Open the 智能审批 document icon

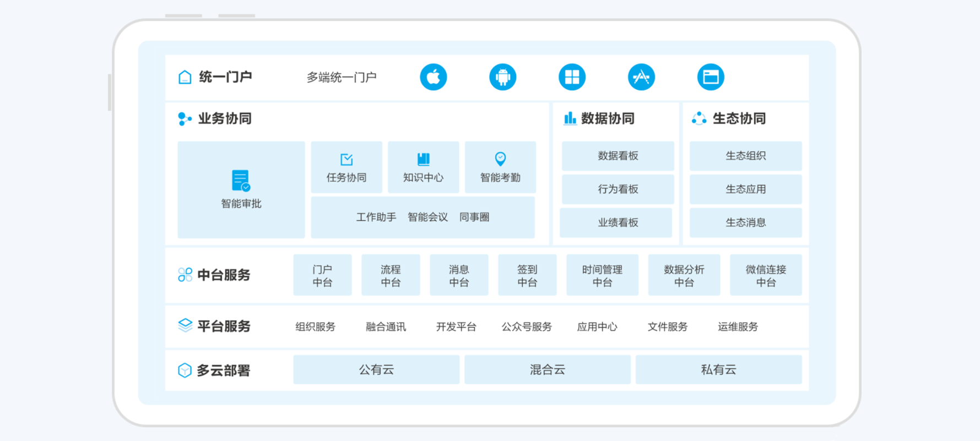coord(241,181)
